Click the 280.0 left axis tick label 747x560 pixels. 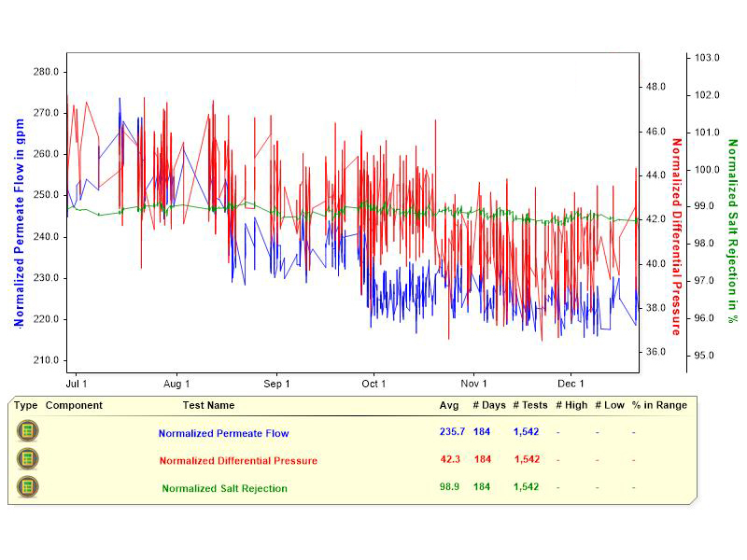pyautogui.click(x=46, y=72)
